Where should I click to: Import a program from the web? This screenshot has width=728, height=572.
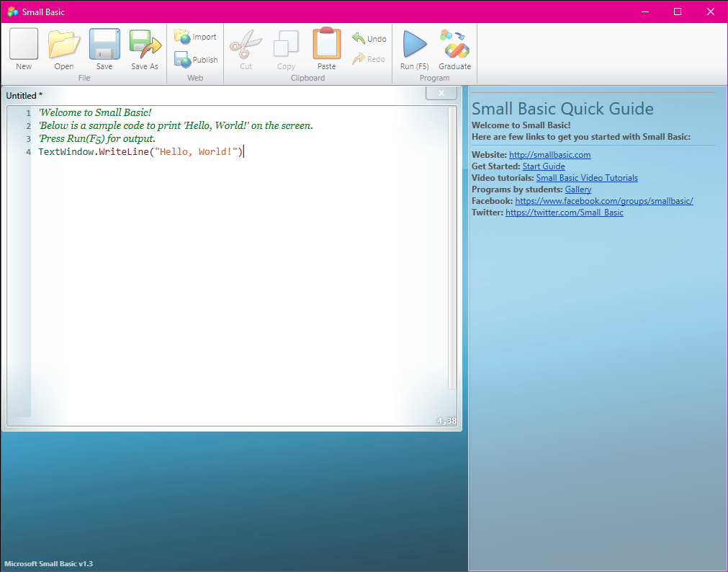195,36
